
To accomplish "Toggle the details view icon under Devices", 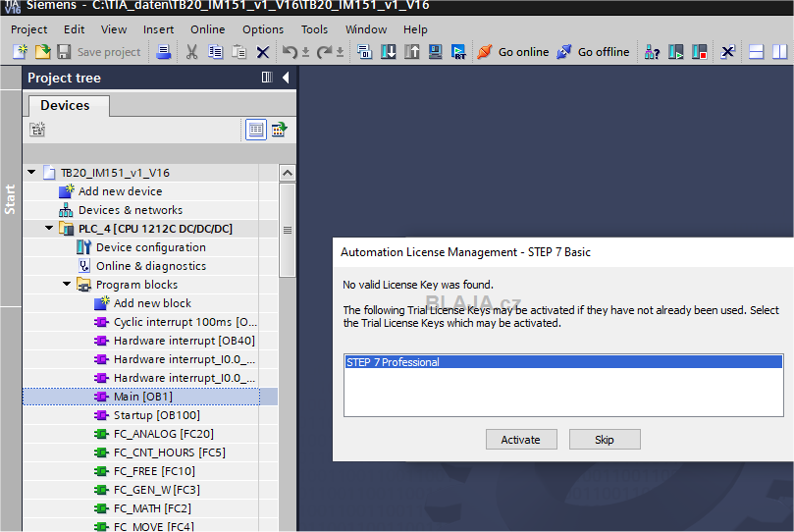I will tap(256, 131).
